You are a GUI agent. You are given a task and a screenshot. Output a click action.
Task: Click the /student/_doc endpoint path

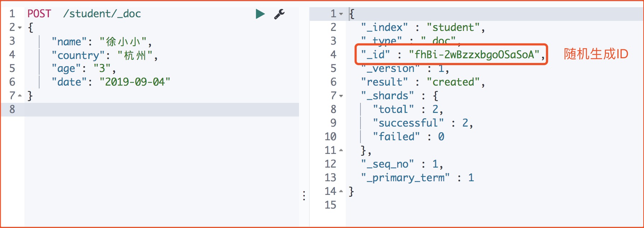[102, 14]
